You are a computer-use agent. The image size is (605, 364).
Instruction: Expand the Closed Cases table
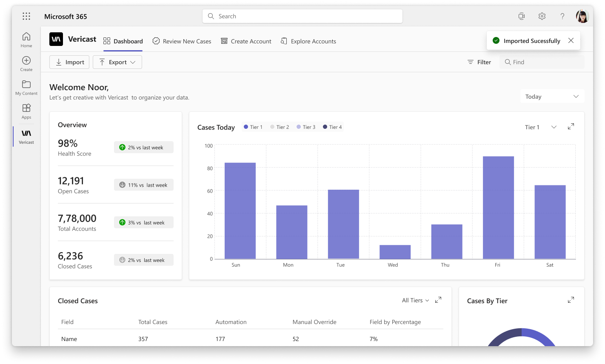438,300
